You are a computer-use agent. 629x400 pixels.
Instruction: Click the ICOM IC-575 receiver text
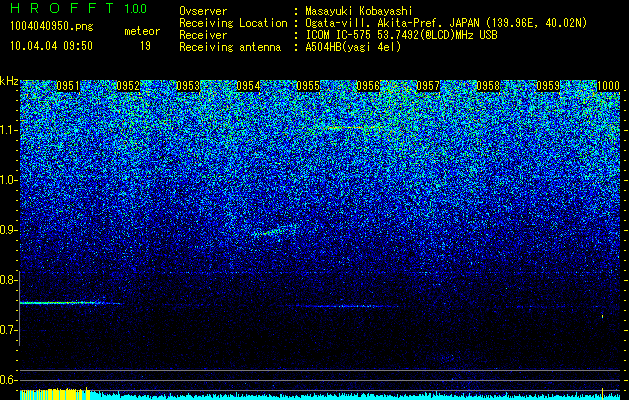(402, 35)
